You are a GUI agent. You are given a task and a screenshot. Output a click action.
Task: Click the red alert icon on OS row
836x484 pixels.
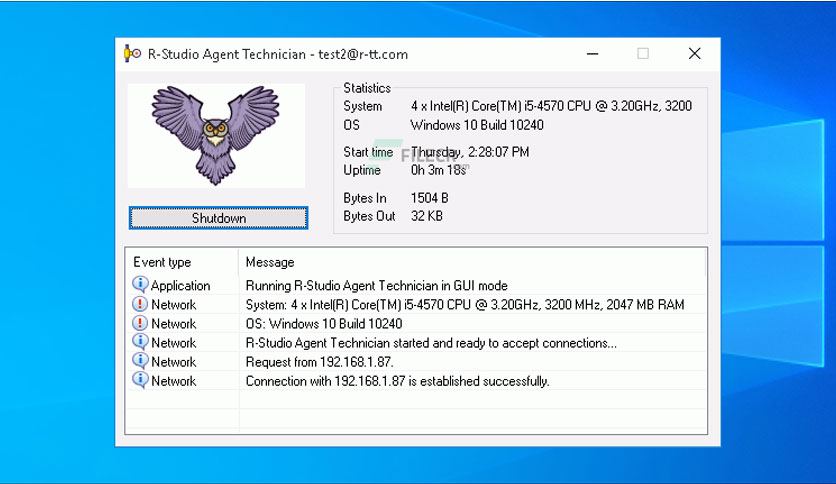coord(140,323)
